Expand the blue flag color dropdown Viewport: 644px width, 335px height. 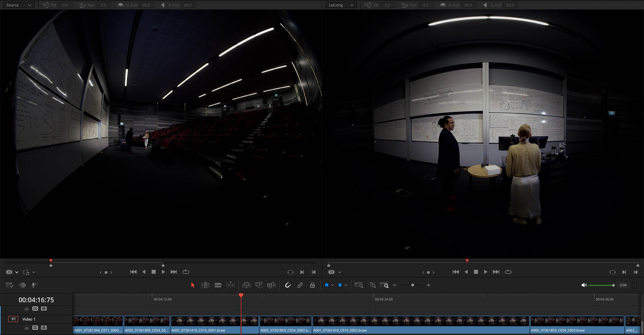point(333,285)
